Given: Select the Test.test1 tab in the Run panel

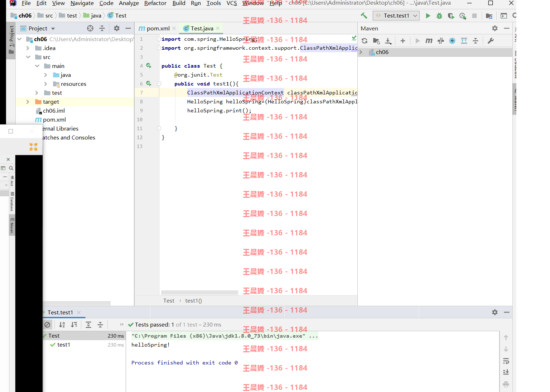Looking at the screenshot, I should coord(61,313).
